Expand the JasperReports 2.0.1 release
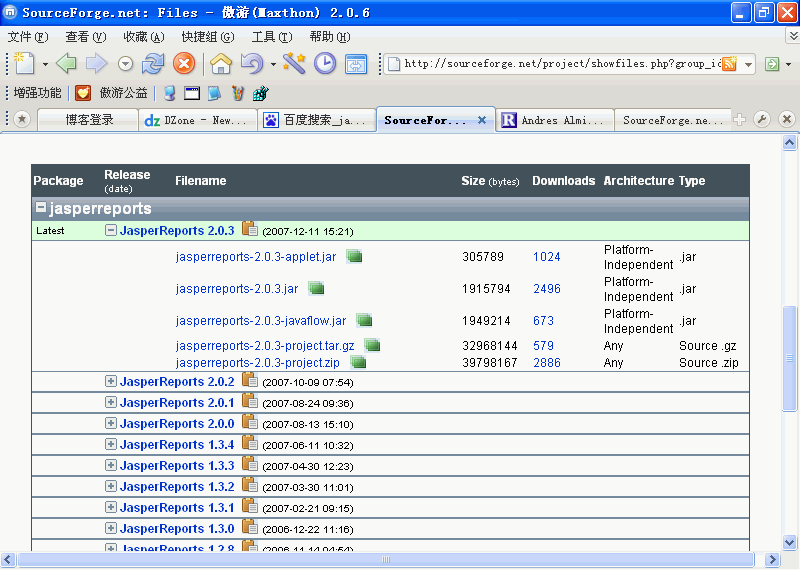800x570 pixels. click(x=111, y=402)
